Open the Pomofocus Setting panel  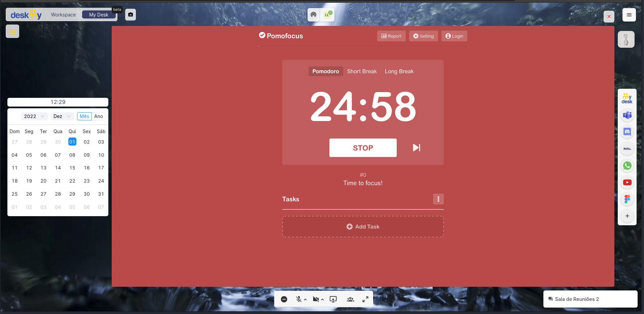(423, 36)
